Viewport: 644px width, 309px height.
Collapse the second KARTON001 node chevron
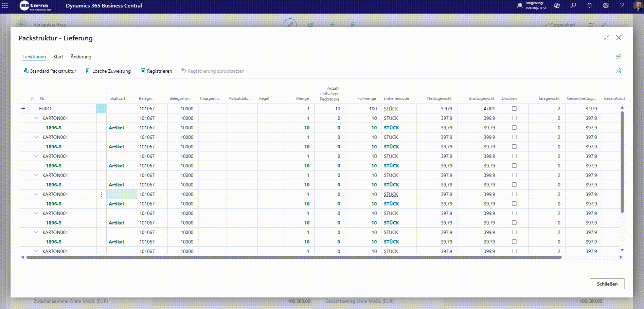[36, 137]
